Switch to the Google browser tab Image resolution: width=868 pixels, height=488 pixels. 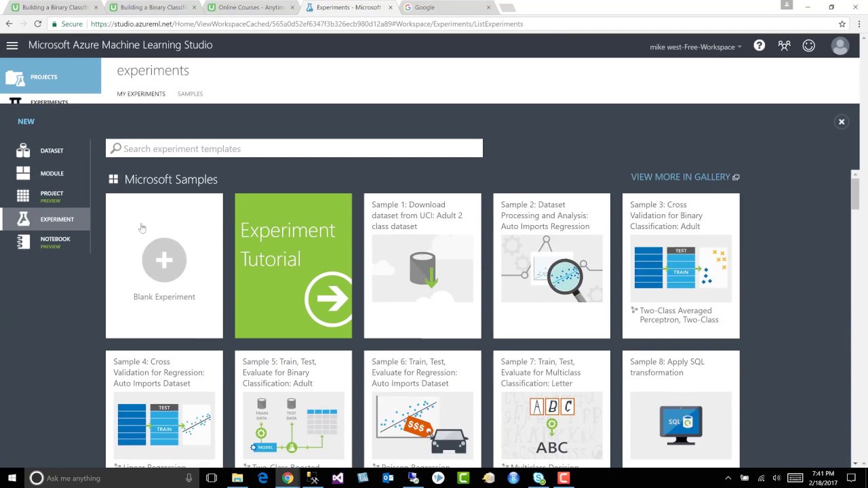448,7
